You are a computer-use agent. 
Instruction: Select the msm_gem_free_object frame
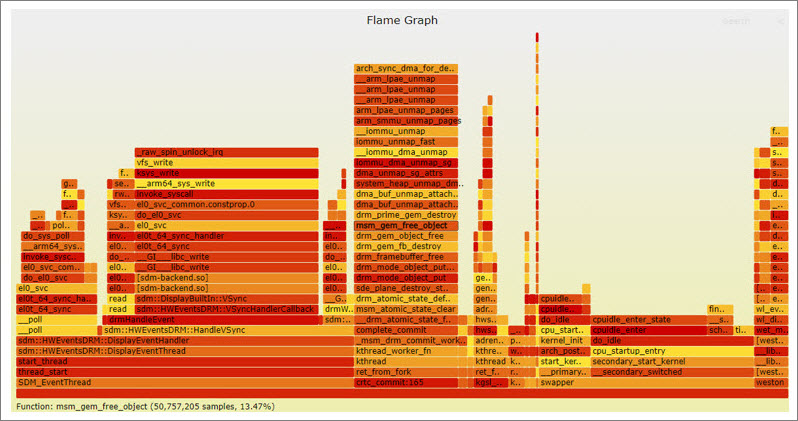click(x=406, y=226)
